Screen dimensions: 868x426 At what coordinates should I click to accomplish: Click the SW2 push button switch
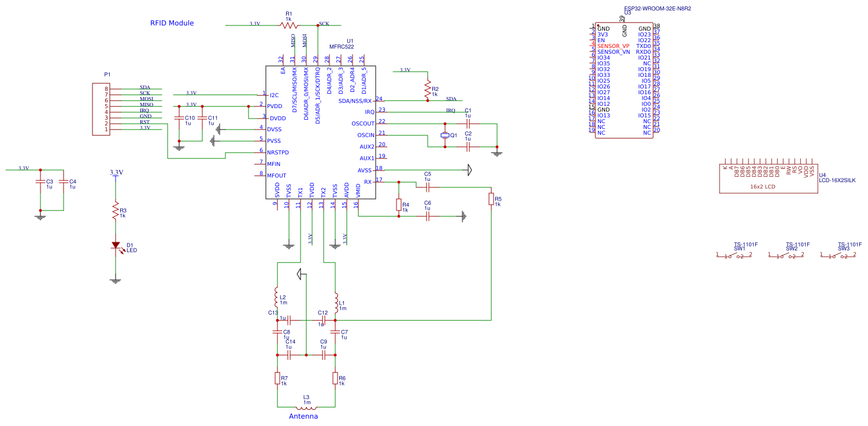(786, 255)
